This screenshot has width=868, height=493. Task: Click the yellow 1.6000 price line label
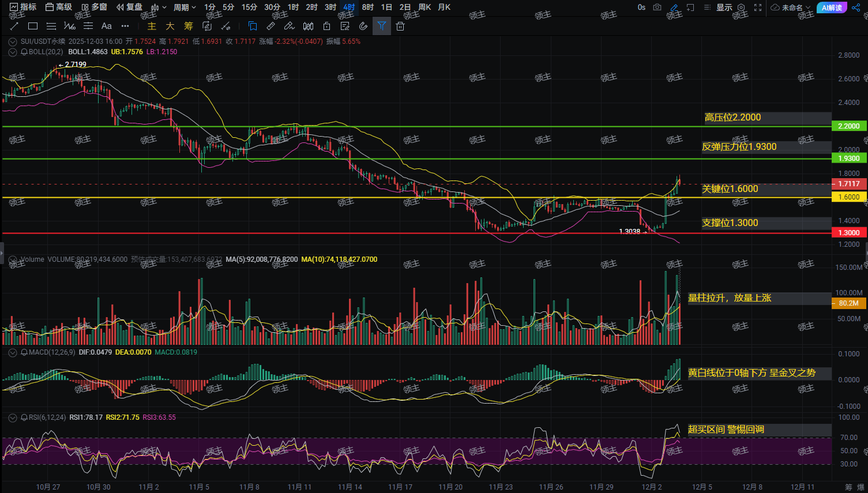pos(849,197)
